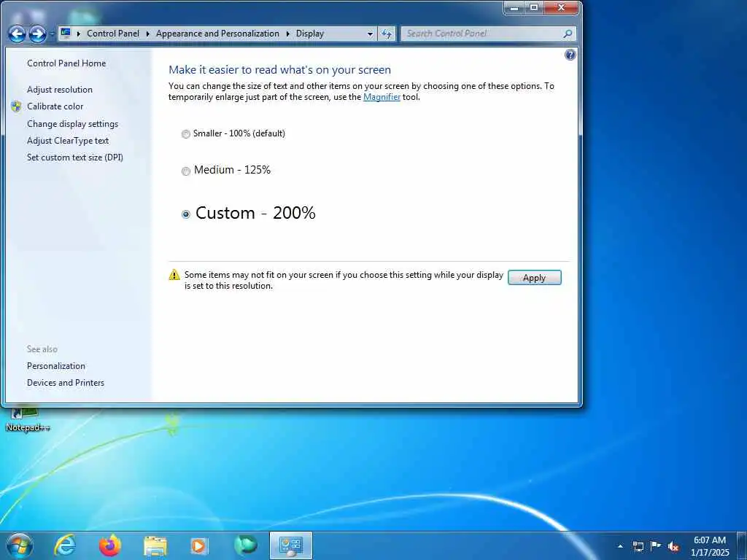This screenshot has height=560, width=747.
Task: Click the muted speaker volume tray icon
Action: click(673, 547)
